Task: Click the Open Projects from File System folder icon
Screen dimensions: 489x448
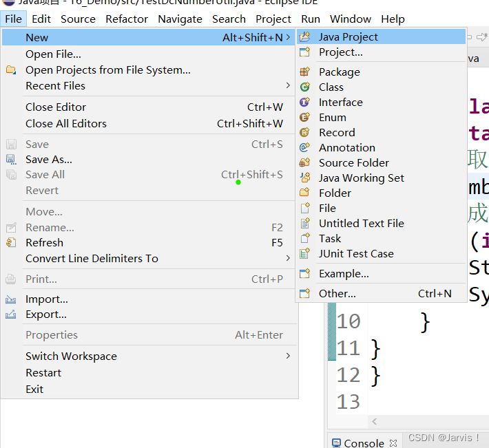Action: (x=11, y=70)
